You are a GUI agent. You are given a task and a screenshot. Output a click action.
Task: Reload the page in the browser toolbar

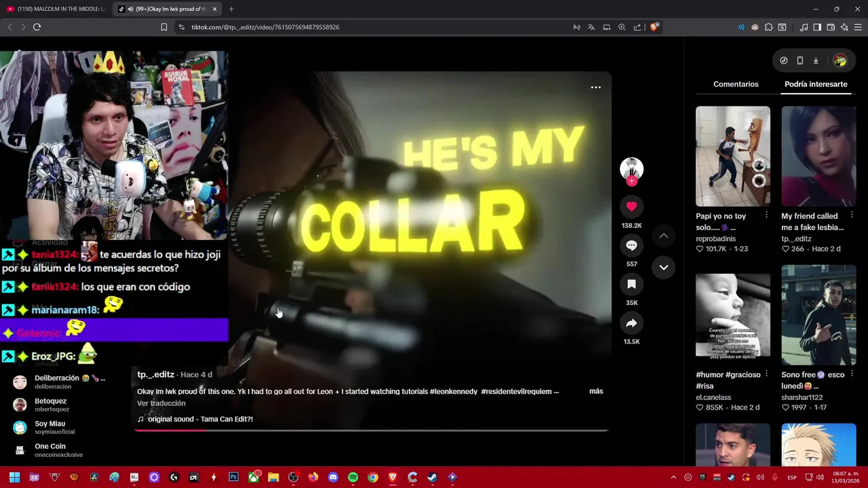pos(37,27)
